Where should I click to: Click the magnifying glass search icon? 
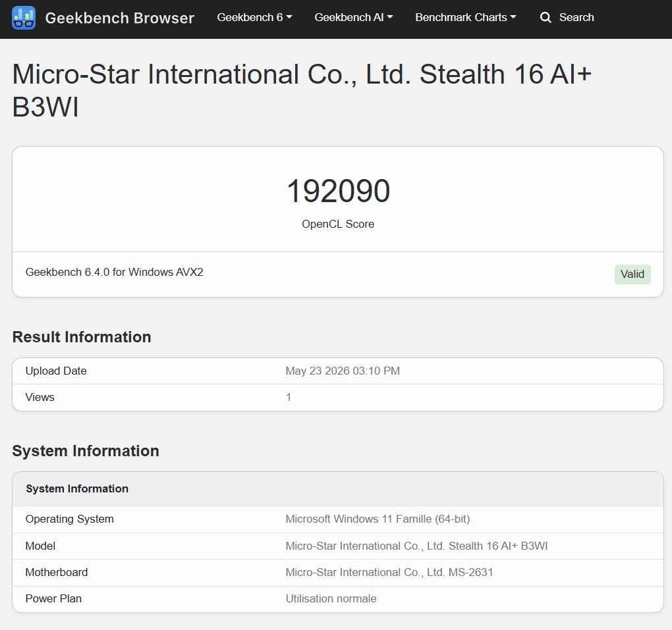coord(545,18)
